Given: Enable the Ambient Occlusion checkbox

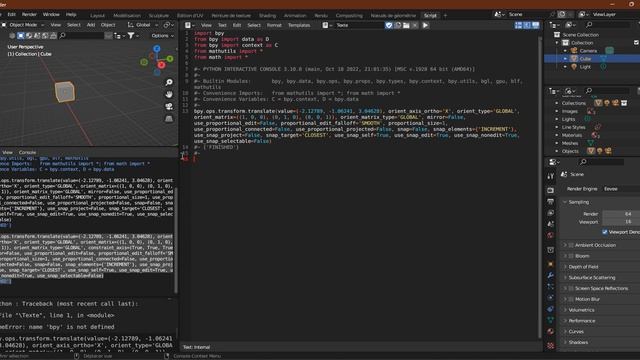Looking at the screenshot, I should [x=571, y=245].
